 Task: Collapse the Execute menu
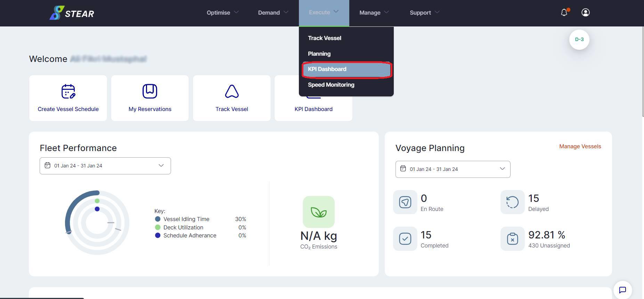click(324, 13)
